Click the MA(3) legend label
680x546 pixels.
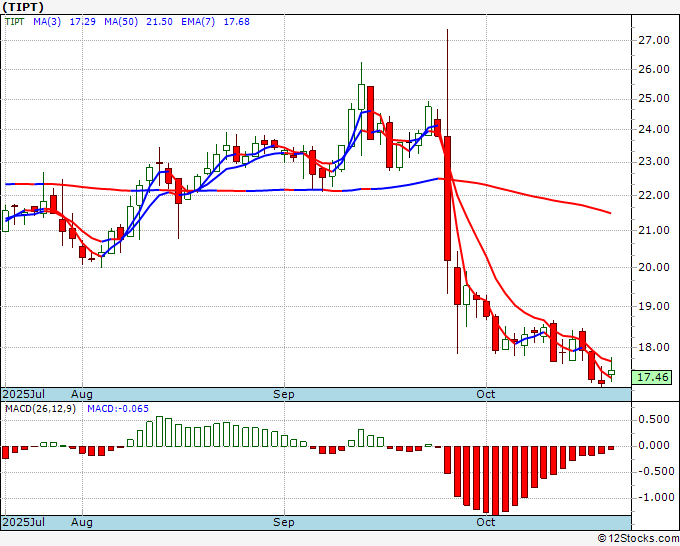tap(47, 22)
